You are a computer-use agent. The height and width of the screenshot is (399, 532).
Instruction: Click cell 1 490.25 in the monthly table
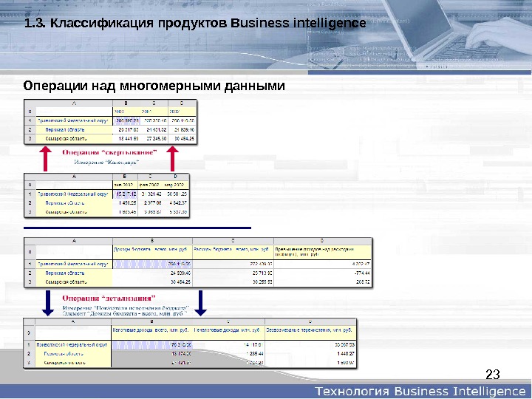point(127,203)
